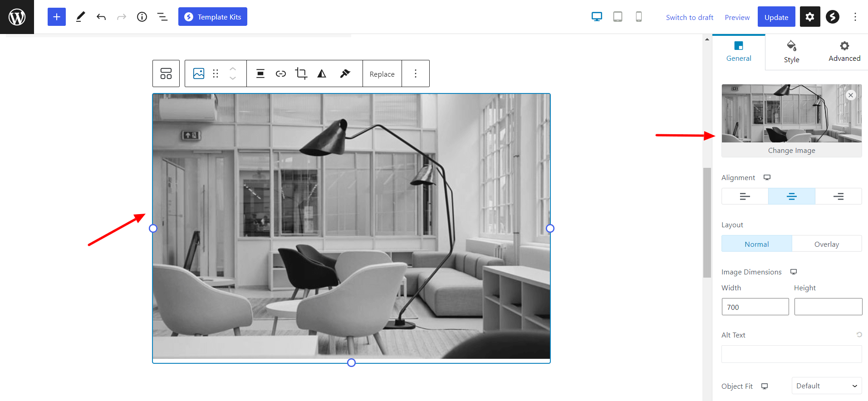Select the crop image tool
The height and width of the screenshot is (401, 868).
tap(301, 73)
